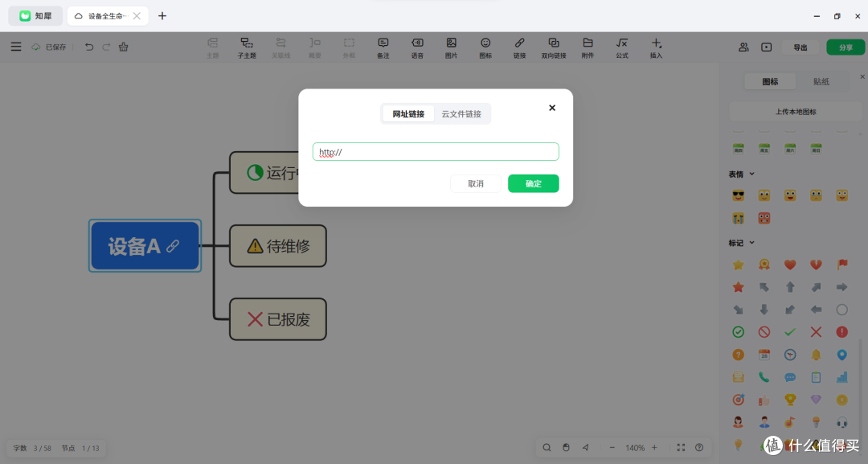Add a 子主题 subtopic from toolbar
Image resolution: width=868 pixels, height=464 pixels.
(247, 48)
